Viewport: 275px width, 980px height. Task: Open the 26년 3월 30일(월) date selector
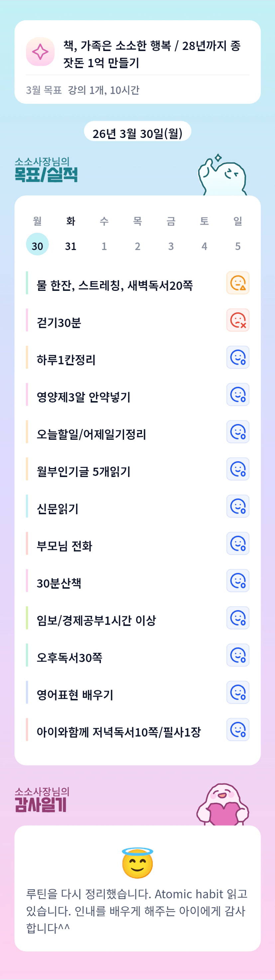137,133
